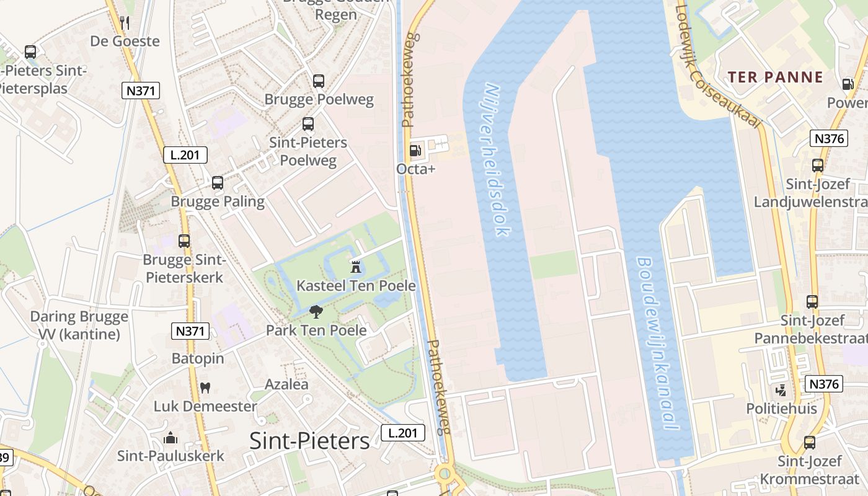This screenshot has height=496, width=868.
Task: Select the De Goeste restaurant icon
Action: coord(125,23)
